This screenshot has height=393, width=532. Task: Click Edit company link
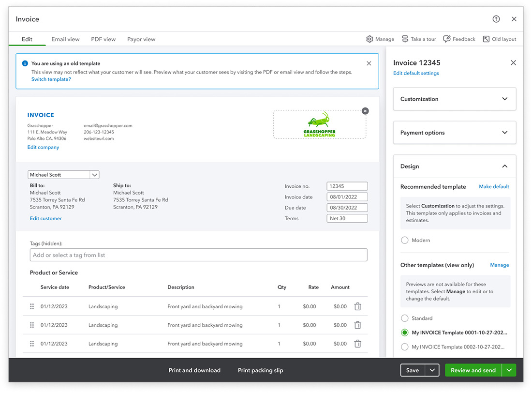coord(43,147)
